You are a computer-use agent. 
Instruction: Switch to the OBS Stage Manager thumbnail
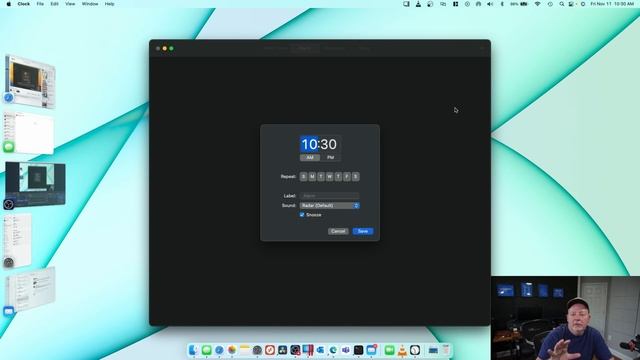coord(35,184)
